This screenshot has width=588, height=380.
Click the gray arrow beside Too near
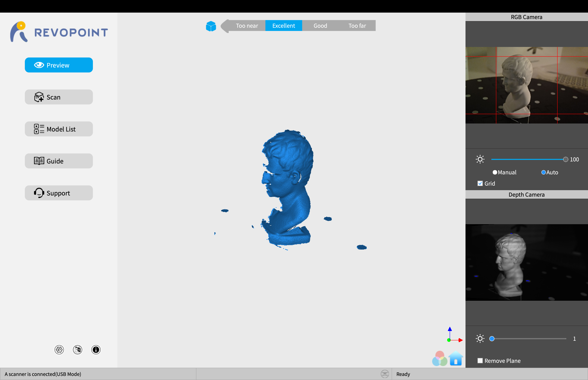coord(225,26)
